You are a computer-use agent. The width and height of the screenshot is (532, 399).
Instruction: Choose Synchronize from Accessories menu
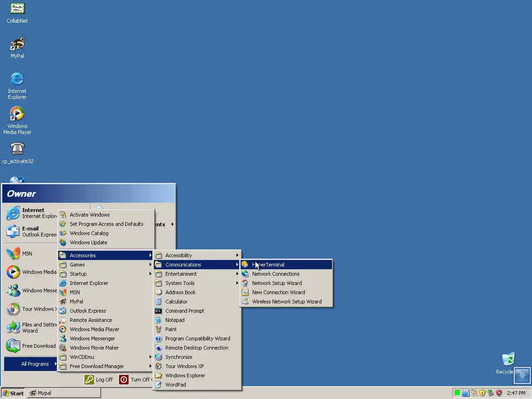tap(197, 357)
